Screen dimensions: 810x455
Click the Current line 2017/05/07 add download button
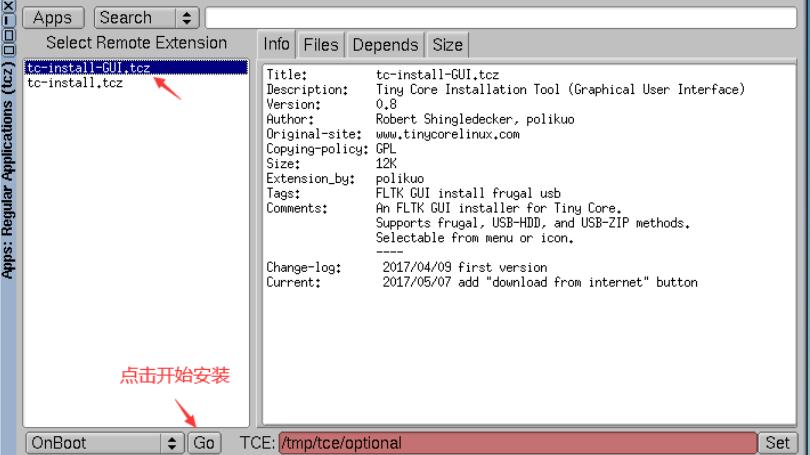click(x=540, y=283)
